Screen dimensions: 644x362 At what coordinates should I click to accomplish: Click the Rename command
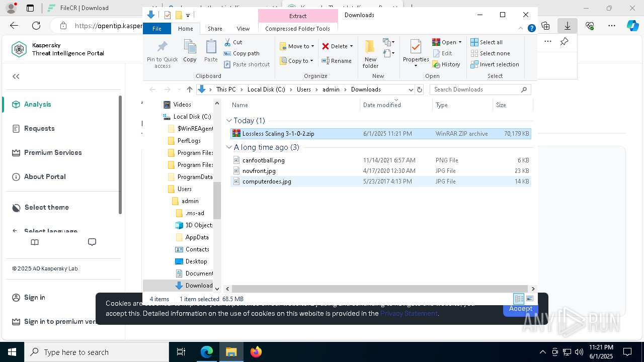[337, 61]
